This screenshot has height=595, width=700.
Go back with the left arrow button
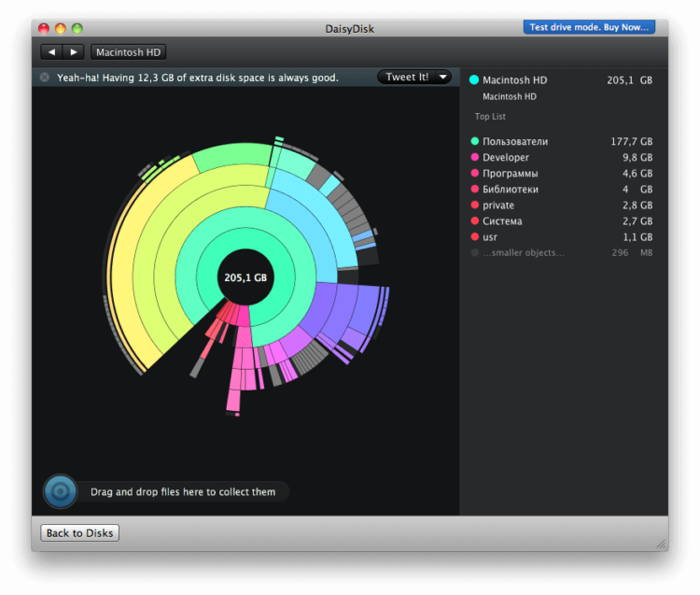tap(51, 51)
